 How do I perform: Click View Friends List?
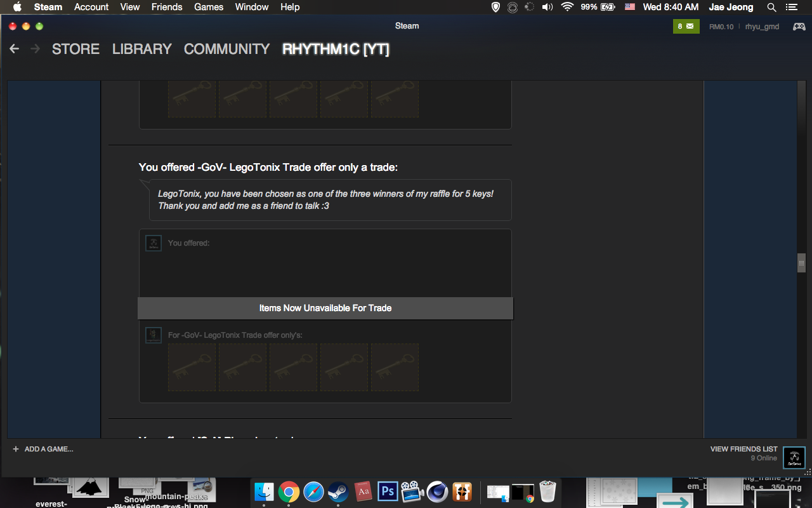point(743,449)
